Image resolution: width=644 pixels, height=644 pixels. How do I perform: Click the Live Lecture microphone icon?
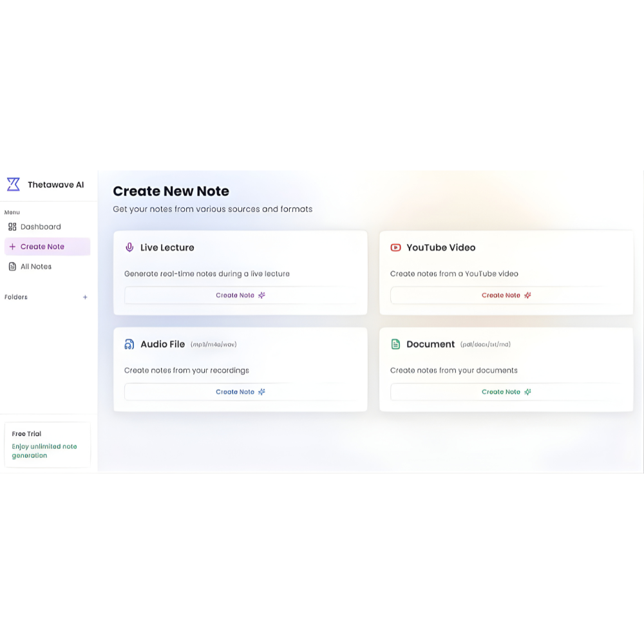click(x=129, y=247)
